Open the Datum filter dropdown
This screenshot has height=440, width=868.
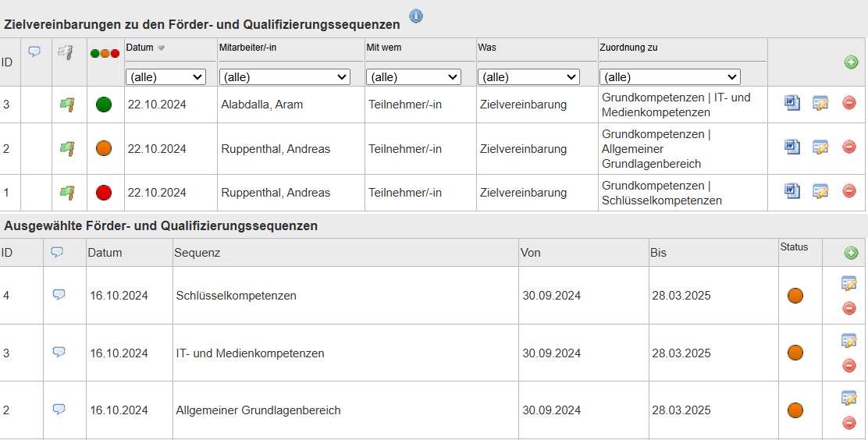166,77
